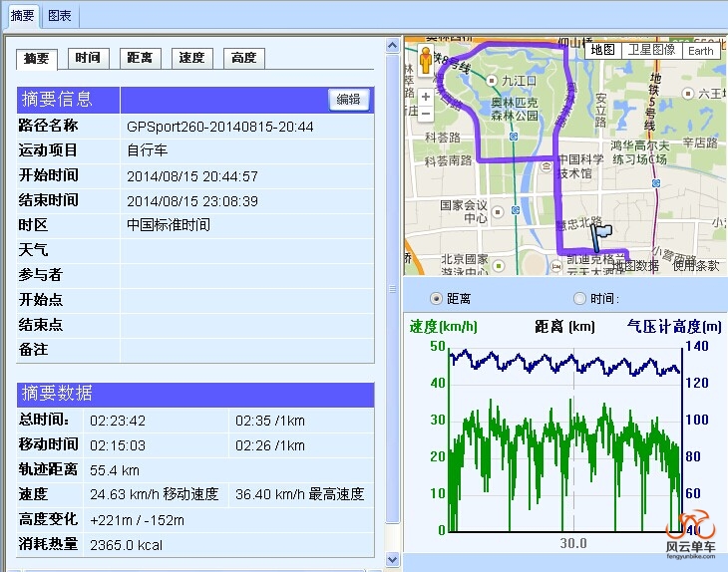Open the 图表 top tab
This screenshot has width=728, height=572.
coord(60,16)
